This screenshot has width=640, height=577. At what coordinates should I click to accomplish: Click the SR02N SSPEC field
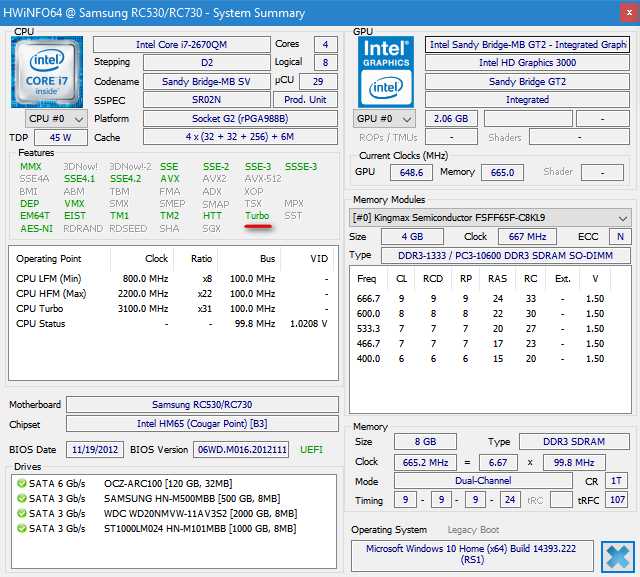(x=207, y=100)
